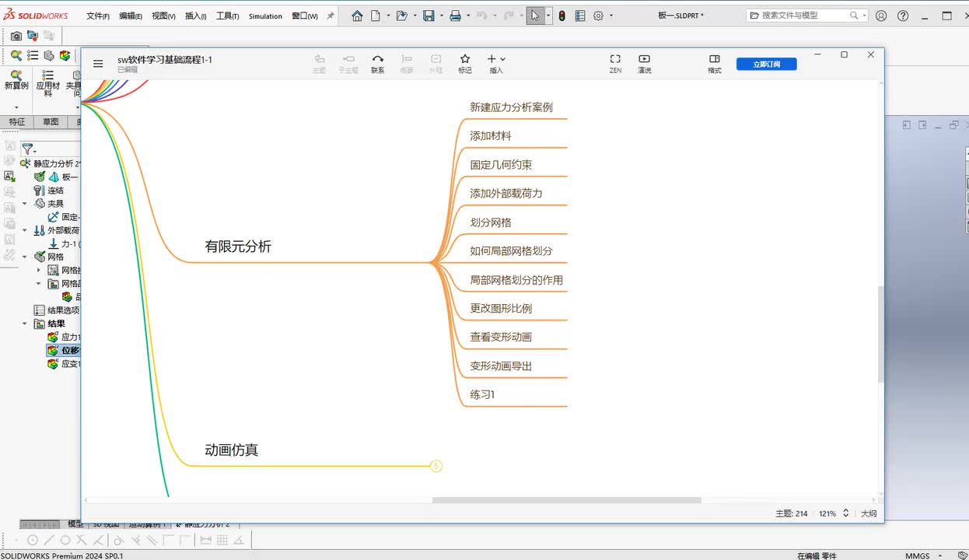
Task: Open the SolidWorks home icon
Action: [357, 16]
